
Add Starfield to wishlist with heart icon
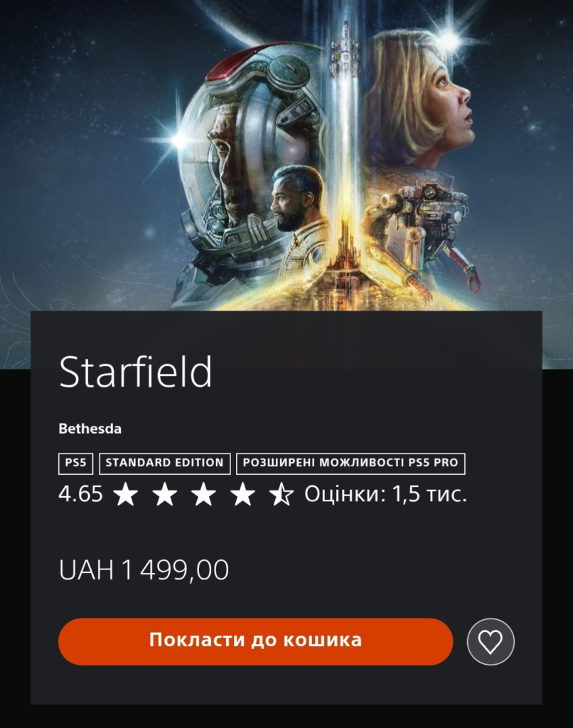pos(491,642)
